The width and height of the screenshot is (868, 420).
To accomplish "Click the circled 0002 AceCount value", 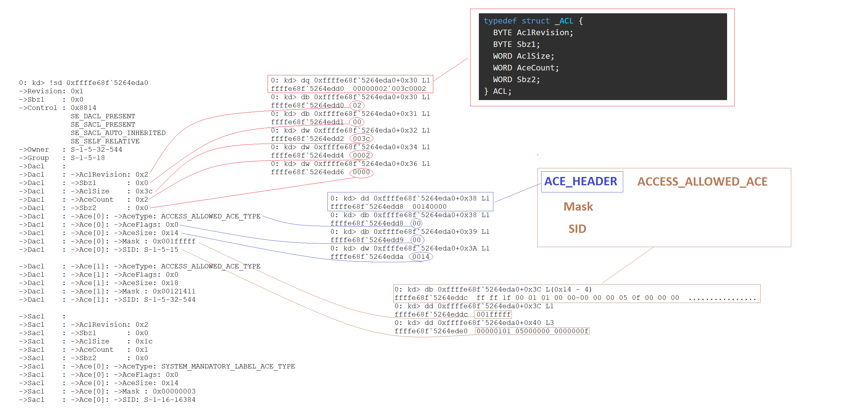I will pyautogui.click(x=361, y=155).
